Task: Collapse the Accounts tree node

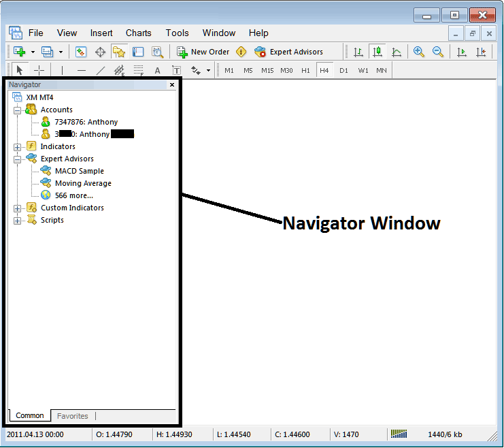Action: click(x=18, y=110)
